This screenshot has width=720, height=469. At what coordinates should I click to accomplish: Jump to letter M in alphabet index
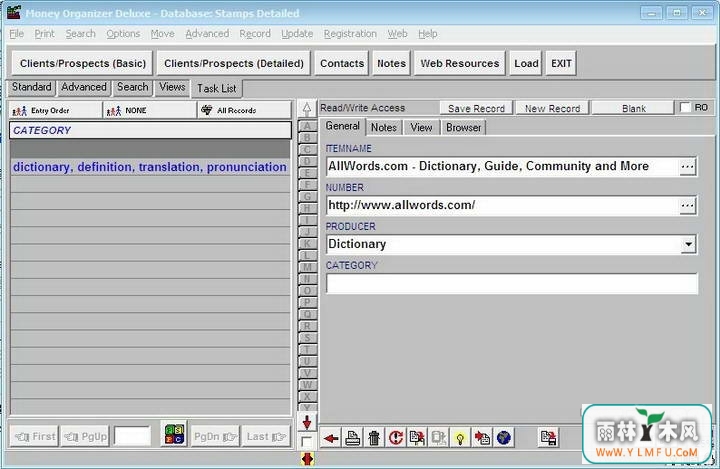pyautogui.click(x=307, y=267)
